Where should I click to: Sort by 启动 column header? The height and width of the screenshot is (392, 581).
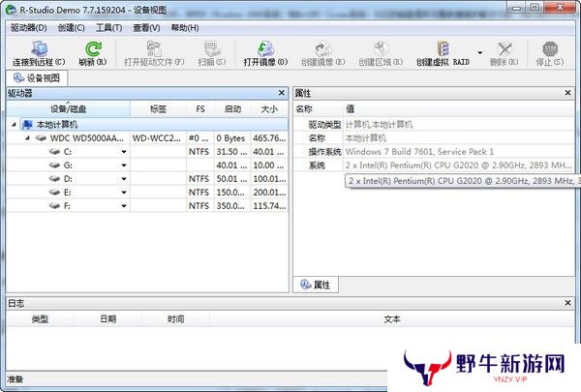coord(232,109)
